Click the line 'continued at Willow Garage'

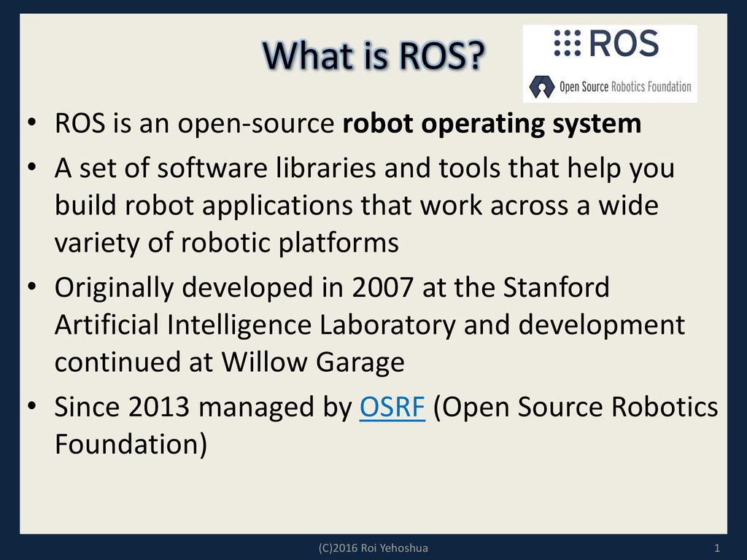point(230,362)
